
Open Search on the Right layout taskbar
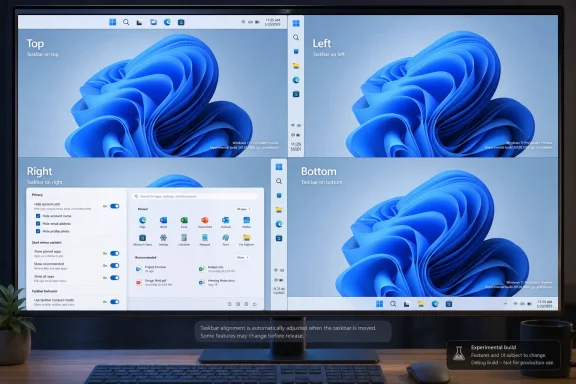(279, 181)
